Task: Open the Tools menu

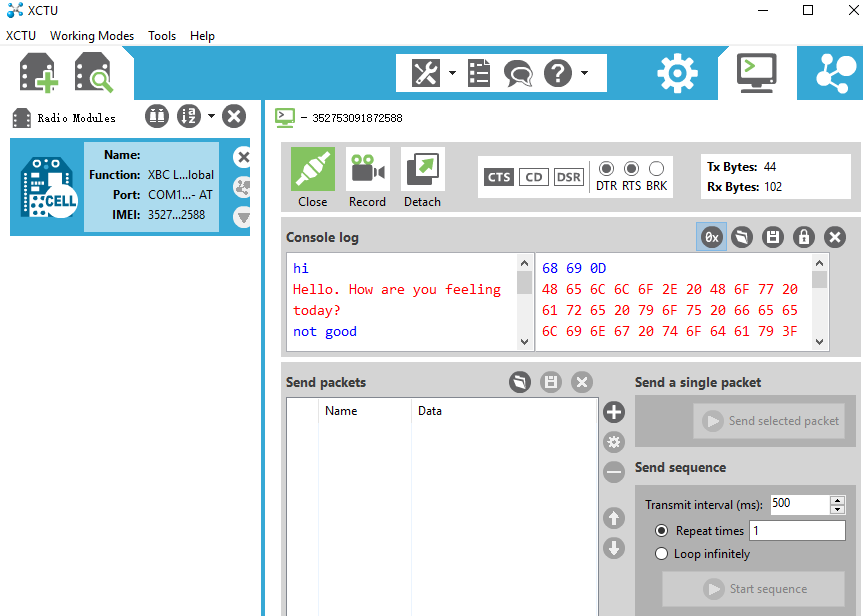Action: pos(162,36)
